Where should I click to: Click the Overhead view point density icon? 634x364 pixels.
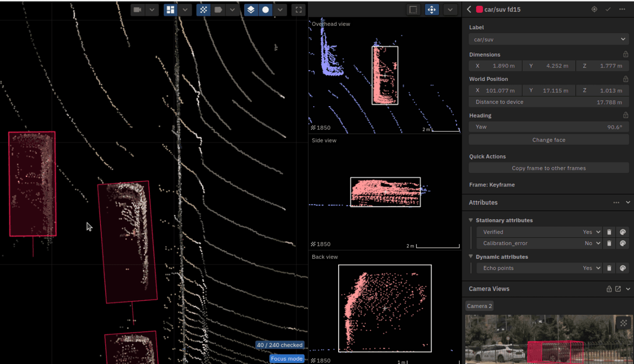click(313, 128)
